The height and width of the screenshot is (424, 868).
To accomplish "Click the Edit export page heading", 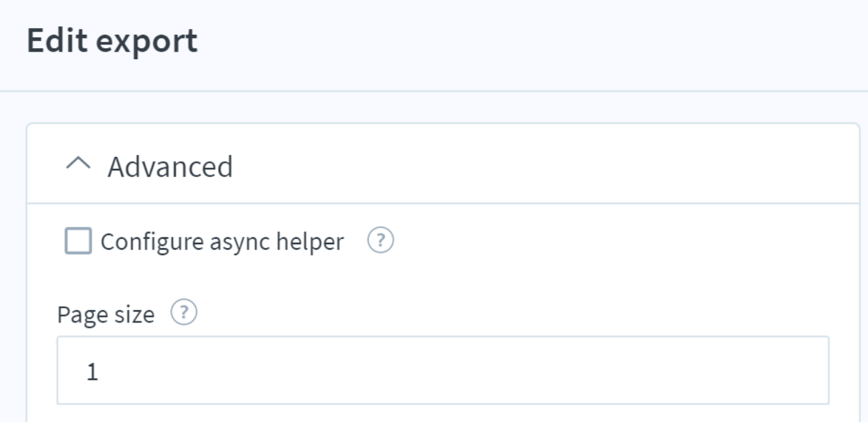I will (x=112, y=42).
